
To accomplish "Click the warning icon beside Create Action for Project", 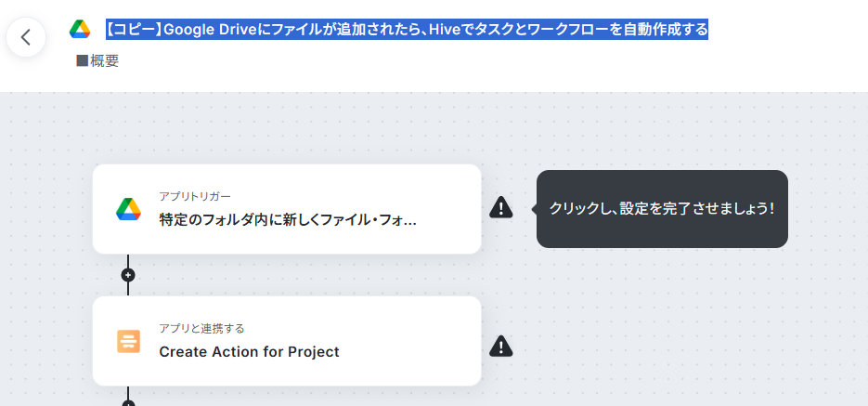I will [501, 346].
